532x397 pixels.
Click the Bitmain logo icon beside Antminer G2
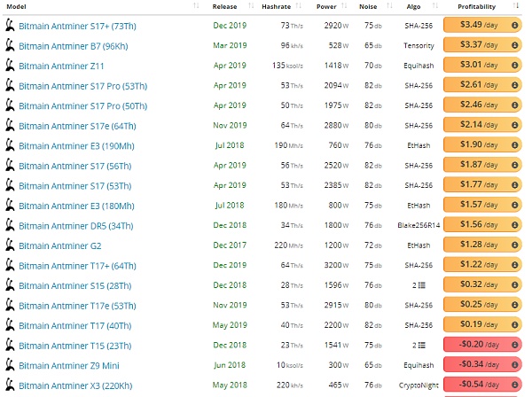[10, 245]
